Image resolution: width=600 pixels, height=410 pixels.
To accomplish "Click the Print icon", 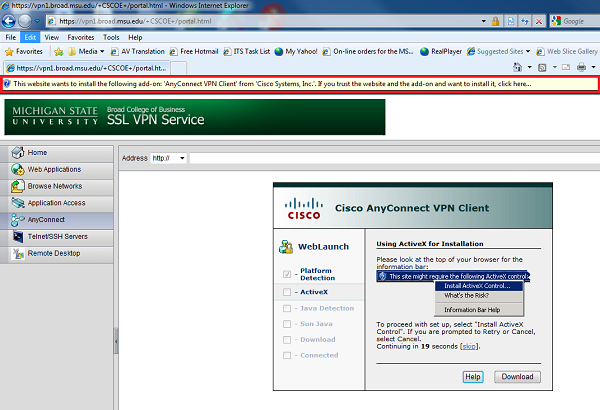I will point(581,67).
